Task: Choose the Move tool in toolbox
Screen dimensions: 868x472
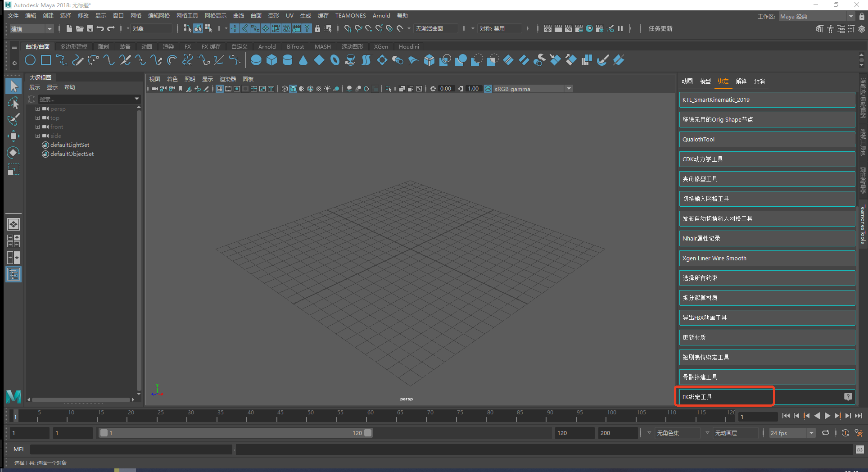Action: [14, 136]
